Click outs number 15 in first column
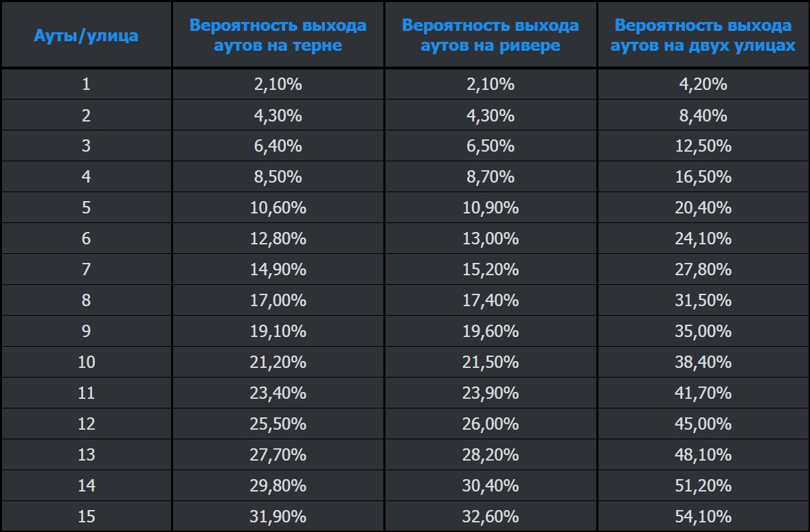 pos(86,516)
